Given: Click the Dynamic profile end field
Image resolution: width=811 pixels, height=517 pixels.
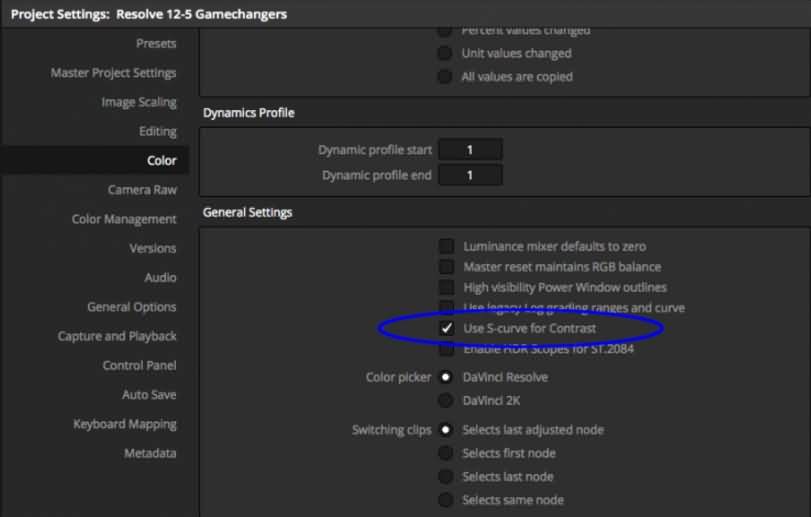Looking at the screenshot, I should [x=470, y=175].
